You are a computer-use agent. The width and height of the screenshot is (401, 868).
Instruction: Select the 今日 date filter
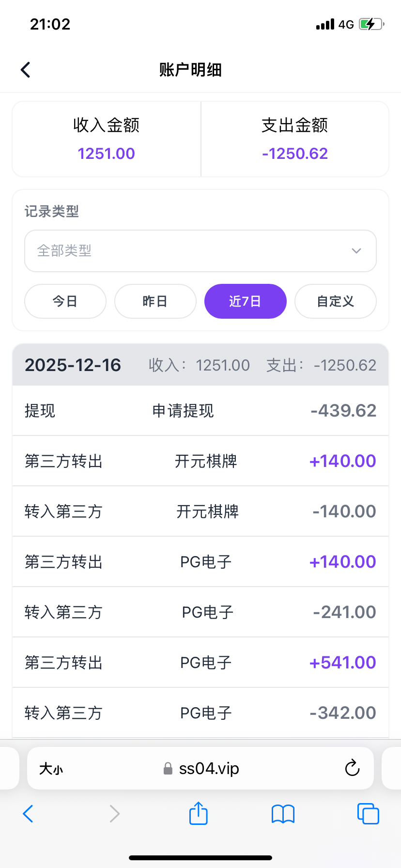tap(65, 301)
